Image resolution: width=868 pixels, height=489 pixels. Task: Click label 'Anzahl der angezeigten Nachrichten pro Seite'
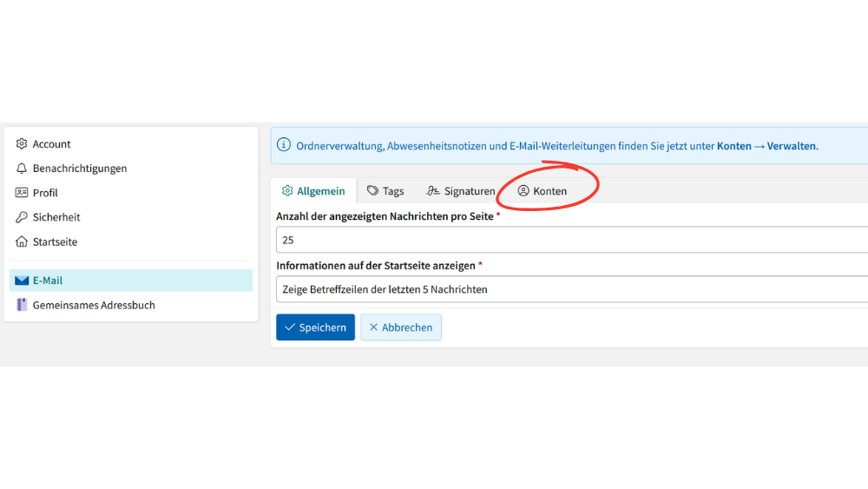[385, 216]
